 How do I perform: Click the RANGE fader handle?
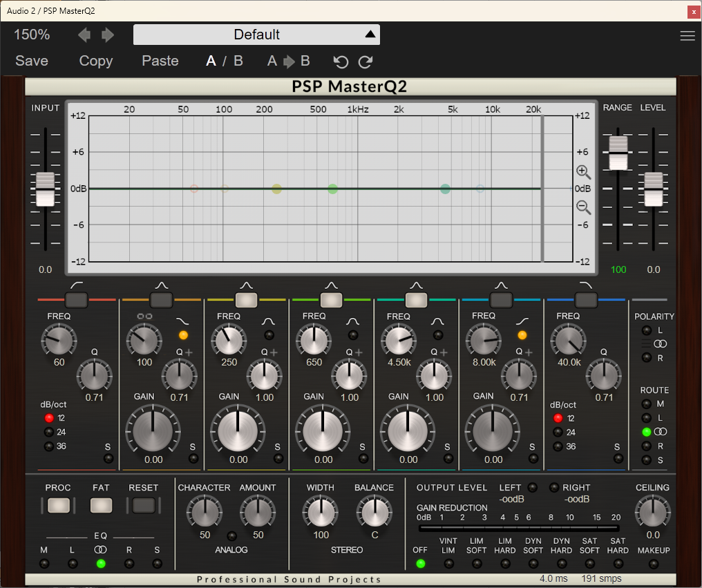coord(618,153)
